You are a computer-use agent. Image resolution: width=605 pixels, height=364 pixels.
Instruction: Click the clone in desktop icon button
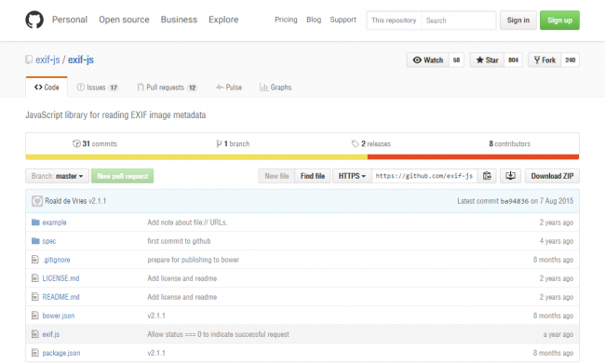click(510, 176)
